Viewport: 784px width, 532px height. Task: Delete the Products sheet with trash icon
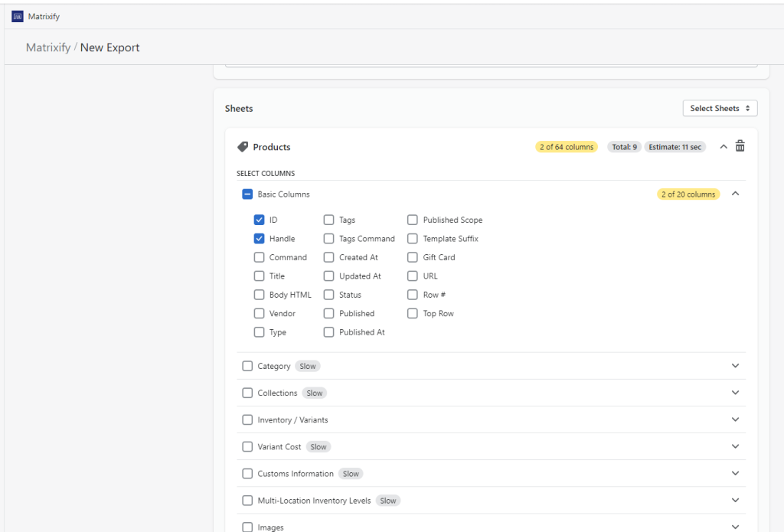click(740, 145)
